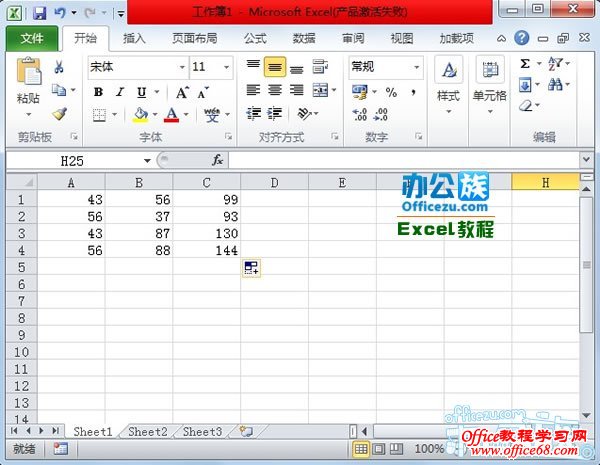Switch to the 页面布局 Page Layout tab

[194, 38]
